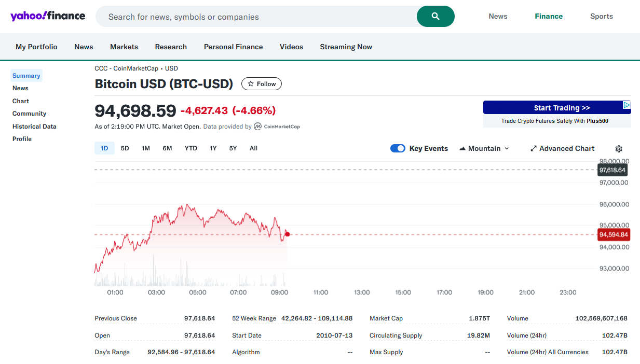Click the AdChoices icon on the ad
640x364 pixels.
tap(627, 105)
